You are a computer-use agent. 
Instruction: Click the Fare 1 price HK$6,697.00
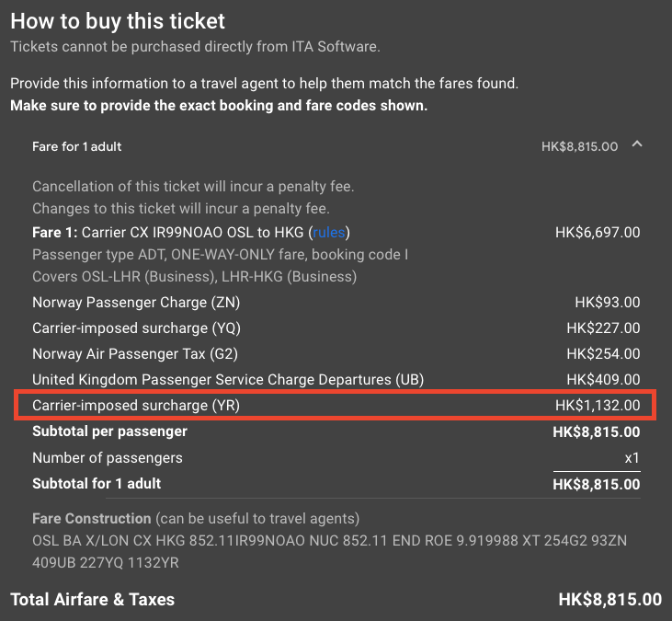click(x=598, y=233)
